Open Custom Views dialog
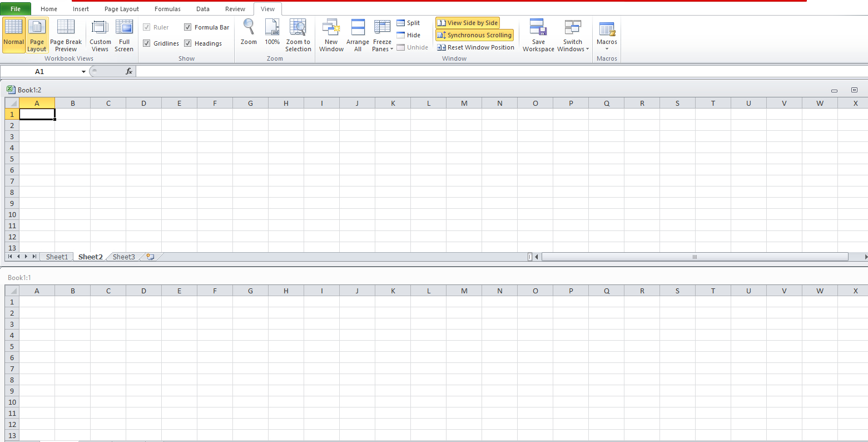The image size is (868, 442). pyautogui.click(x=100, y=35)
